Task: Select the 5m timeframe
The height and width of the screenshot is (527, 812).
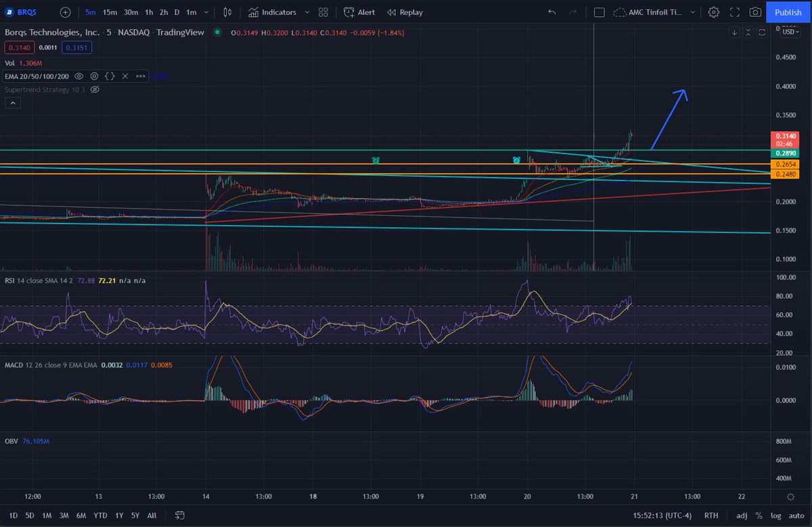Action: (x=90, y=12)
